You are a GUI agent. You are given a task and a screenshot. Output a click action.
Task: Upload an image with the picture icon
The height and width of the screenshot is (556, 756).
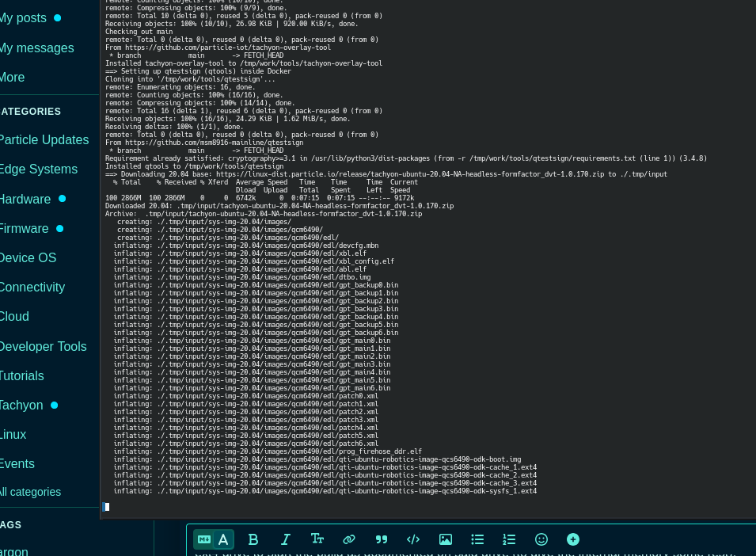[446, 539]
